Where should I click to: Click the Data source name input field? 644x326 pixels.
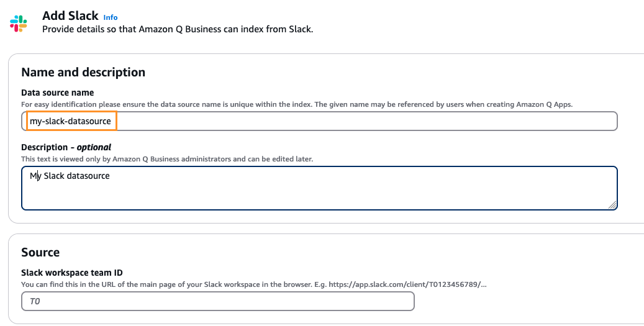click(x=319, y=121)
